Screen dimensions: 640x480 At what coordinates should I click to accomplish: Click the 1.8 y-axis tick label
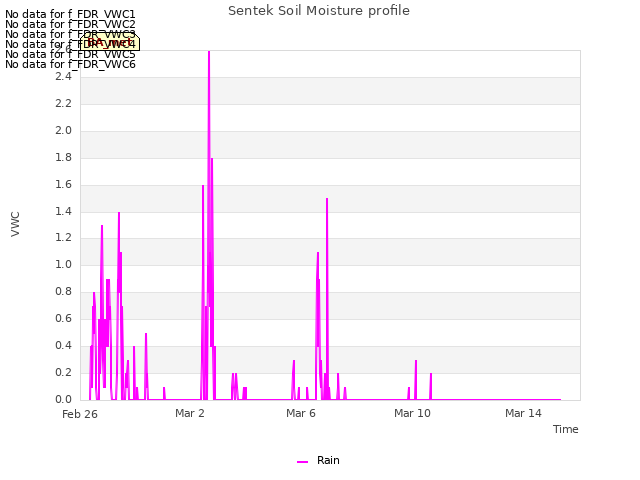click(63, 157)
